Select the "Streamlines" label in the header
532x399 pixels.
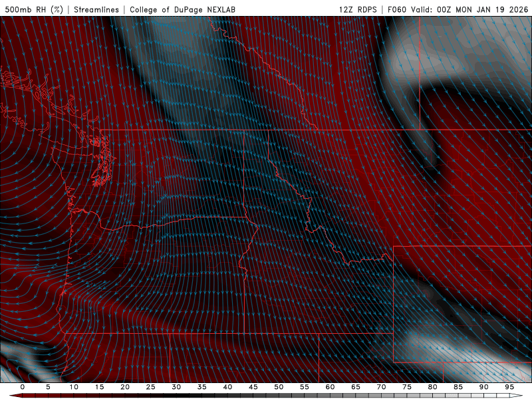pos(96,9)
